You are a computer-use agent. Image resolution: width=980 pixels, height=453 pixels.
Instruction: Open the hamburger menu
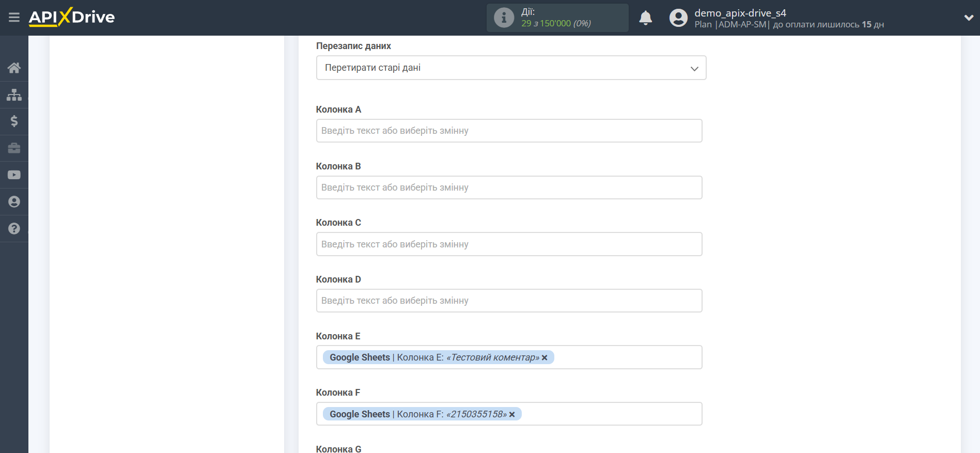(14, 18)
